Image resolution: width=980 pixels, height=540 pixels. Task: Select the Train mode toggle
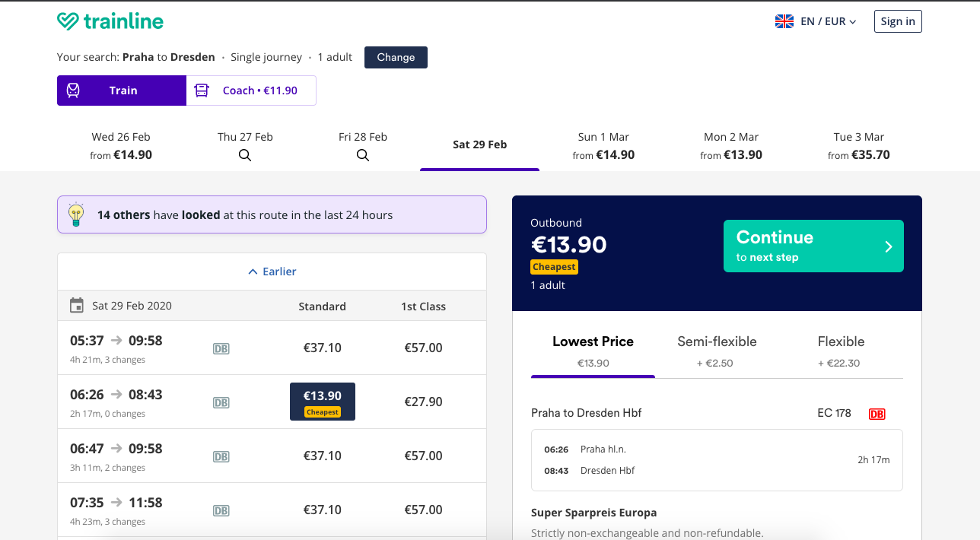tap(122, 91)
